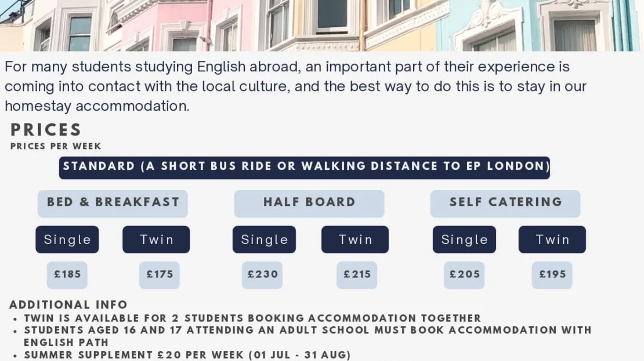Viewport: 644px width, 361px height.
Task: Click the colorful houses header photo
Action: 322,25
